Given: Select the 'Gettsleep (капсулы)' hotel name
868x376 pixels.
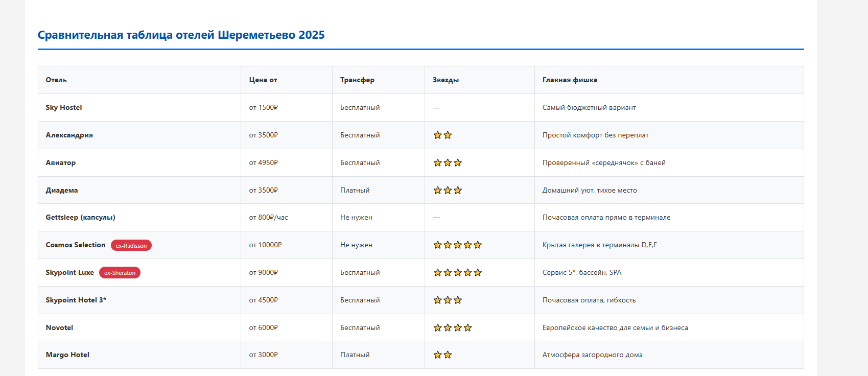Looking at the screenshot, I should (x=80, y=217).
